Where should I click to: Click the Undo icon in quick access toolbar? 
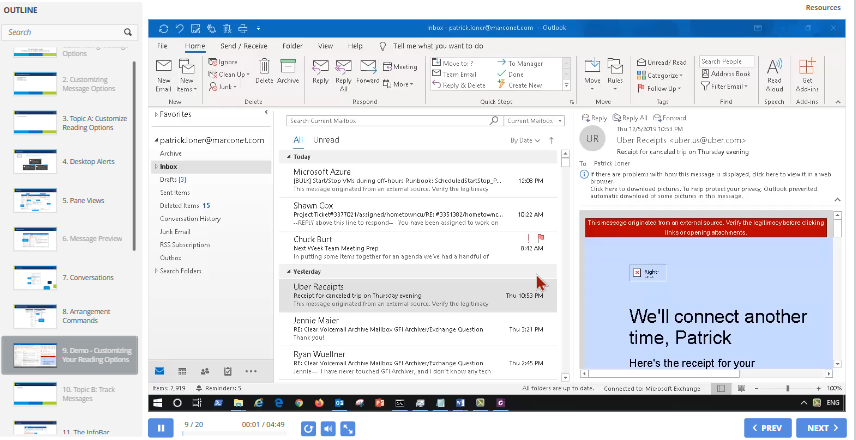click(179, 28)
